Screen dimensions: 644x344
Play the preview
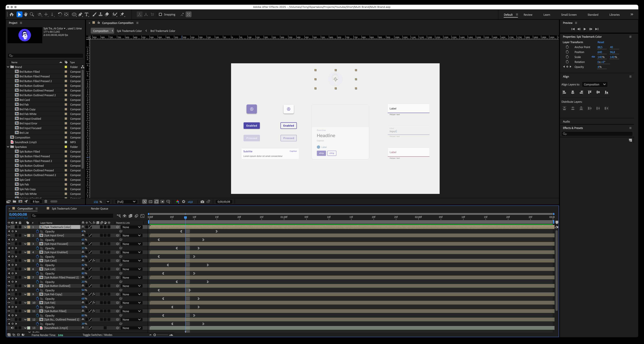pyautogui.click(x=584, y=29)
